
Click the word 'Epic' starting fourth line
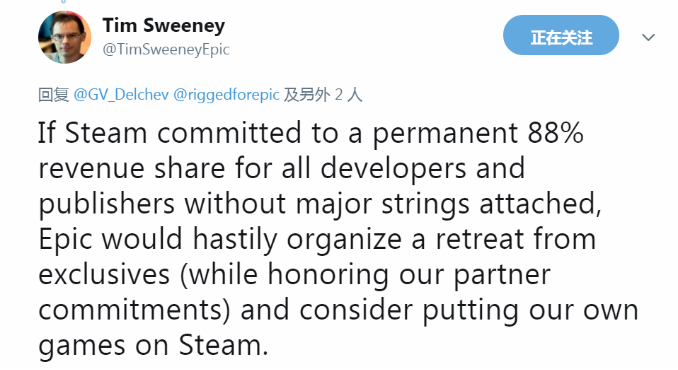65,240
